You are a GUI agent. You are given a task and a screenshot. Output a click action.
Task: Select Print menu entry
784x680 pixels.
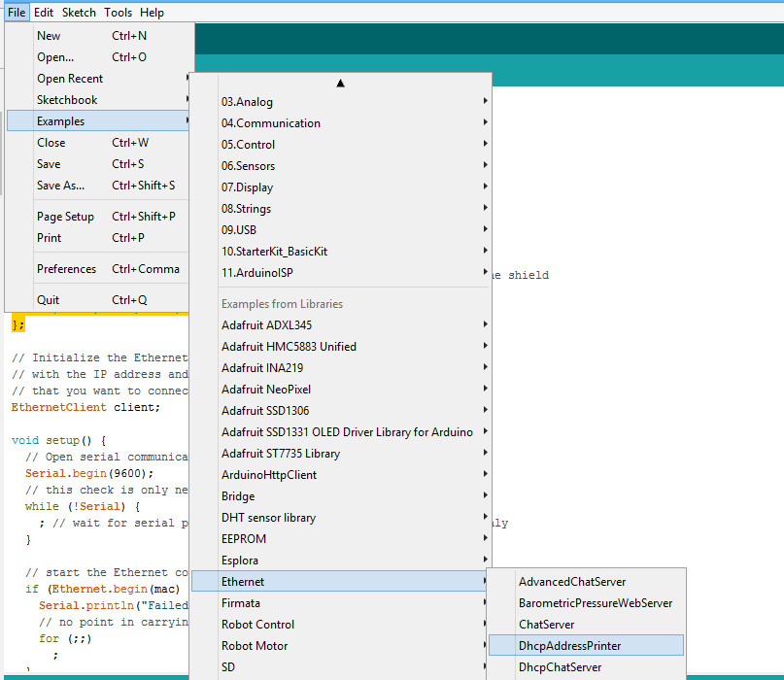pyautogui.click(x=98, y=238)
